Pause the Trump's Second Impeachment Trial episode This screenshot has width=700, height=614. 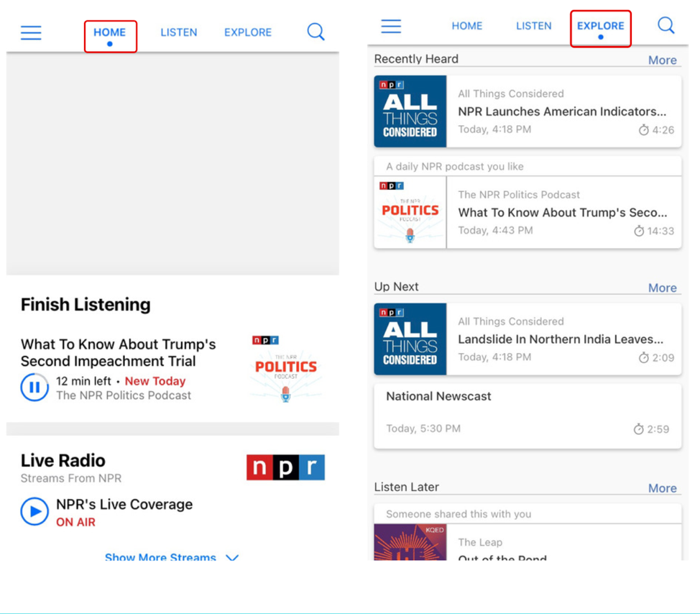coord(34,387)
